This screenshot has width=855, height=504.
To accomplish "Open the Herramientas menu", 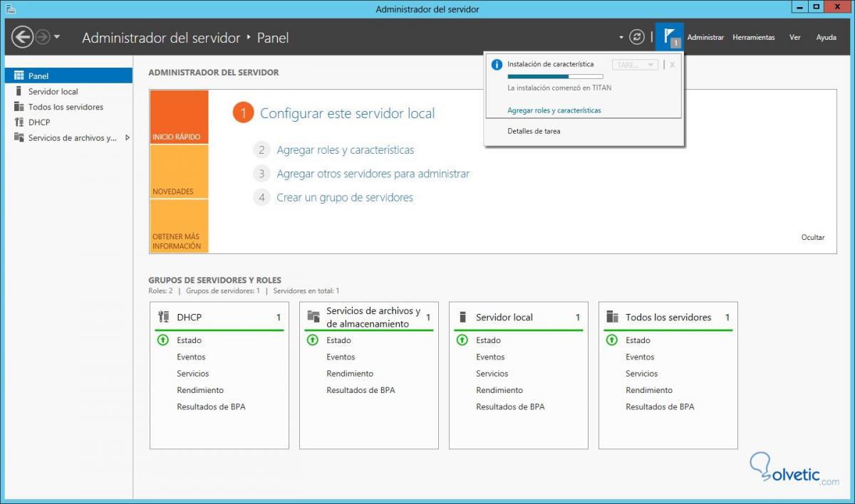I will [x=754, y=37].
